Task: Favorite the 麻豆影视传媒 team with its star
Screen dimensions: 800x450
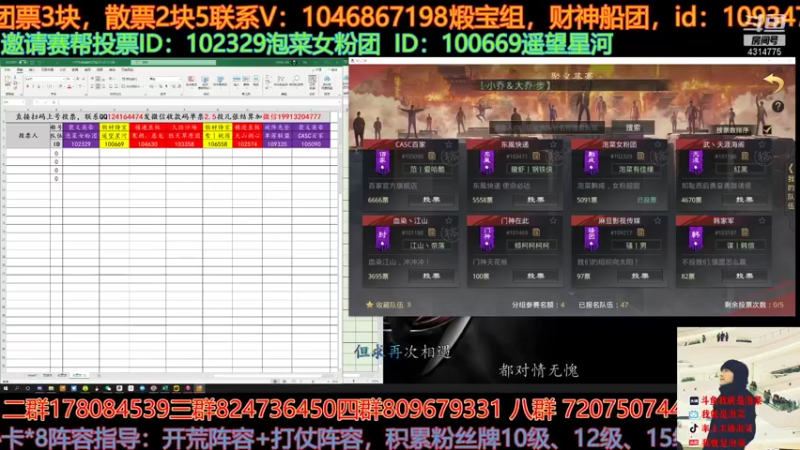Action: click(658, 221)
